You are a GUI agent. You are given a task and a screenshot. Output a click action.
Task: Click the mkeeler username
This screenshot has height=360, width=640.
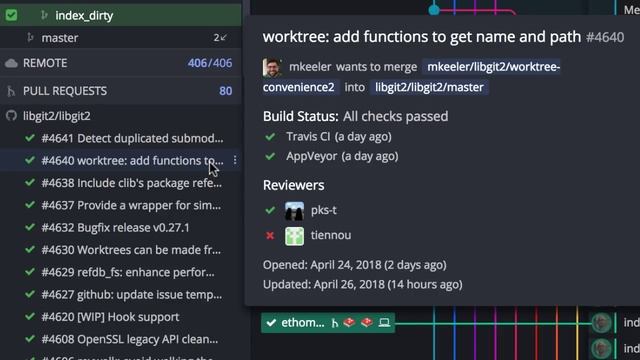click(x=310, y=67)
